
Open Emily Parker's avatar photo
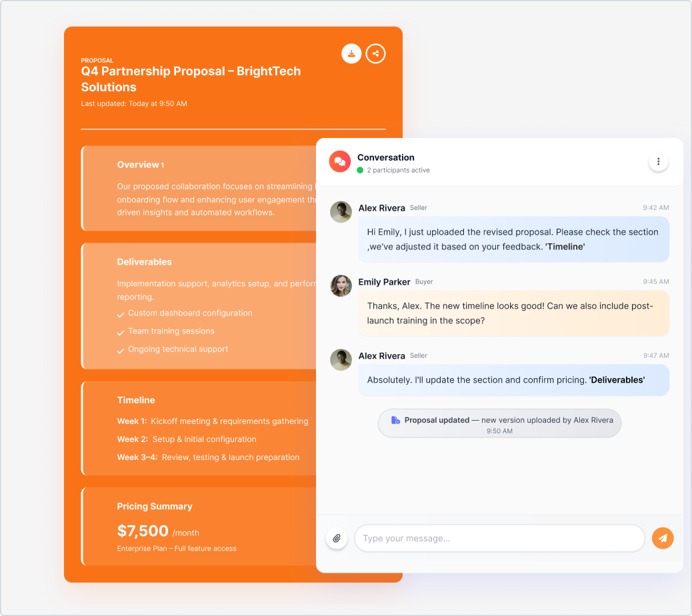(341, 286)
